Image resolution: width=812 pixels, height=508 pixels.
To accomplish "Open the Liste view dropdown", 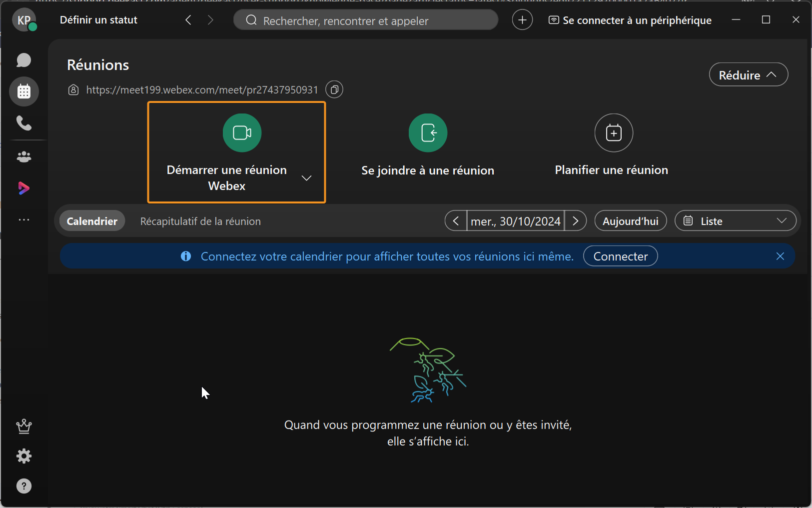I will [x=735, y=221].
